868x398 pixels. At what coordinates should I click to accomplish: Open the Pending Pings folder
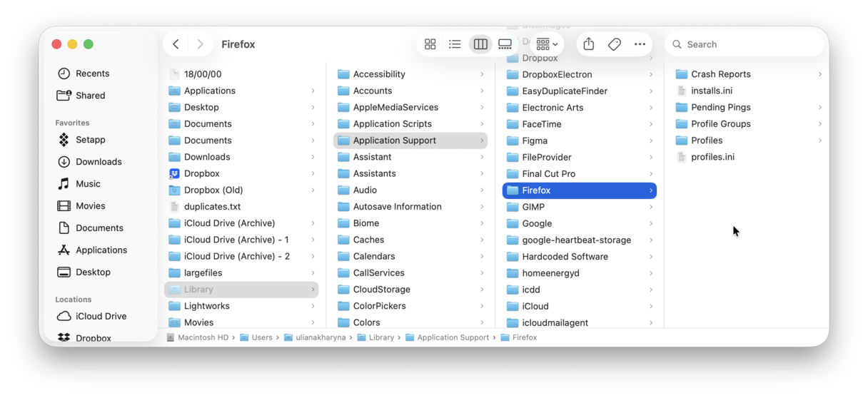pos(749,107)
